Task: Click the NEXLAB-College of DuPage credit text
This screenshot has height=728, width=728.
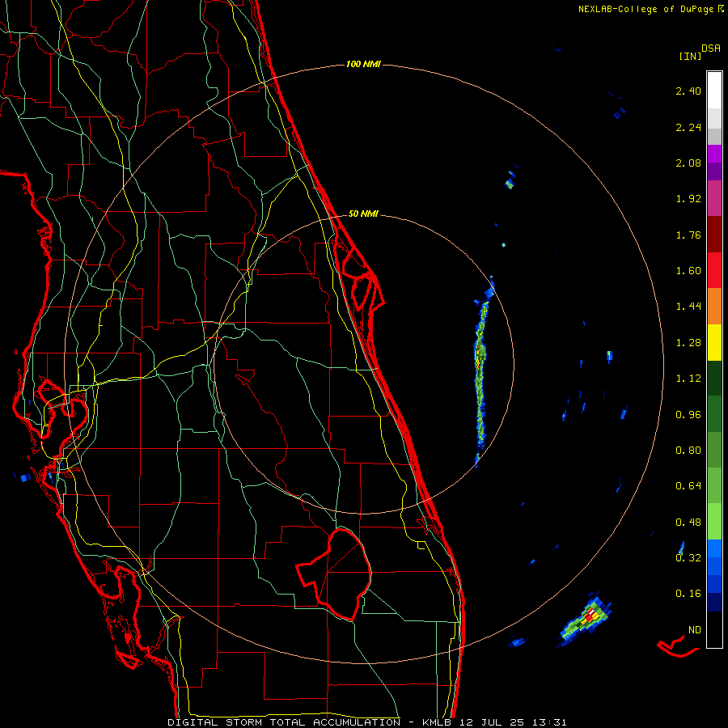Action: (x=650, y=9)
